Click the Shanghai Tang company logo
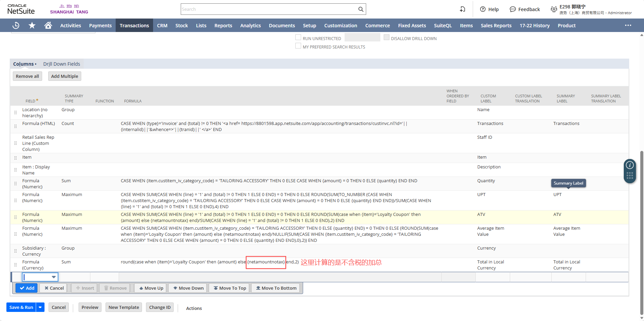This screenshot has width=644, height=321. pos(69,9)
